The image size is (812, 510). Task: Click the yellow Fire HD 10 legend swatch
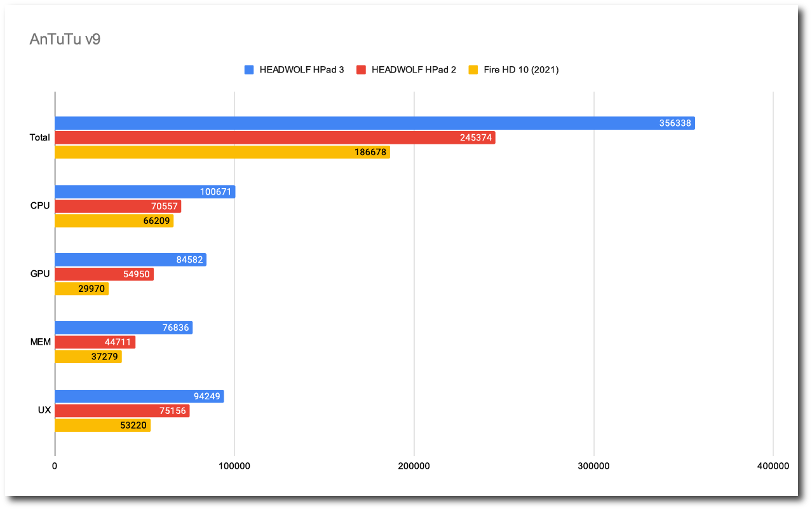[473, 70]
